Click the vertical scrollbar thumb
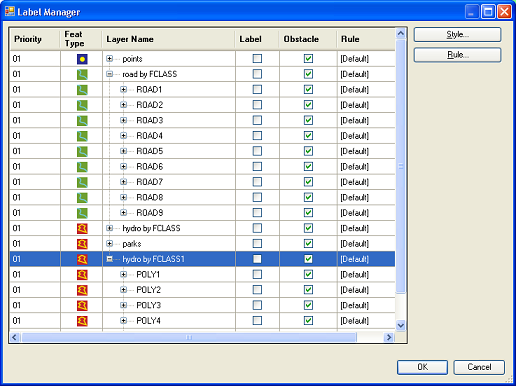The width and height of the screenshot is (516, 386). coord(401,166)
